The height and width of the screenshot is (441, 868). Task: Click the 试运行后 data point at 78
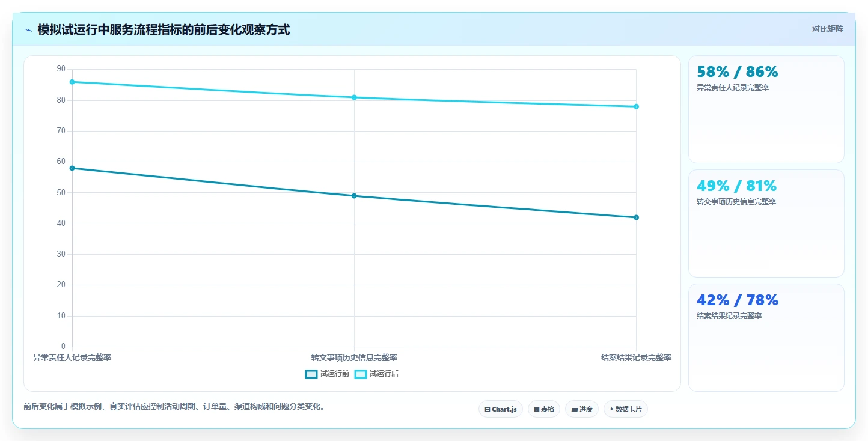[x=636, y=106]
